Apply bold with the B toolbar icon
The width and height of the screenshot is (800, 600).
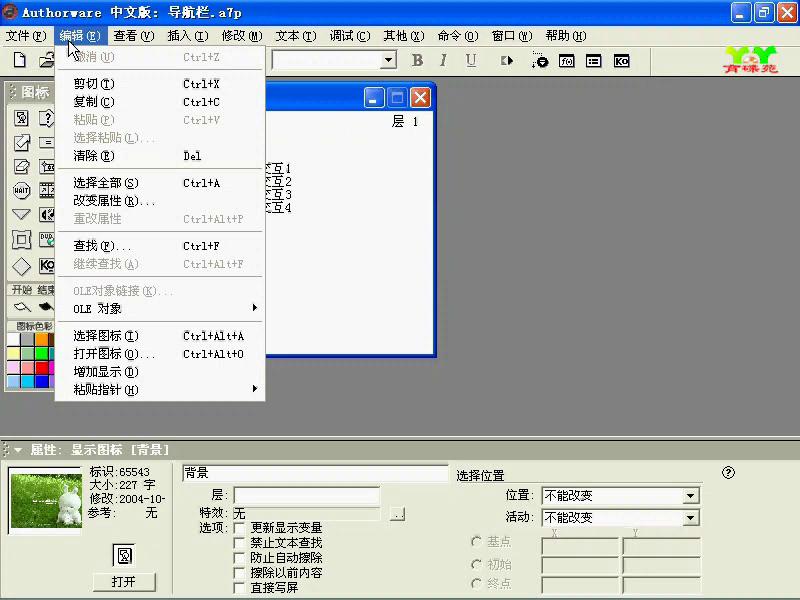(x=417, y=61)
